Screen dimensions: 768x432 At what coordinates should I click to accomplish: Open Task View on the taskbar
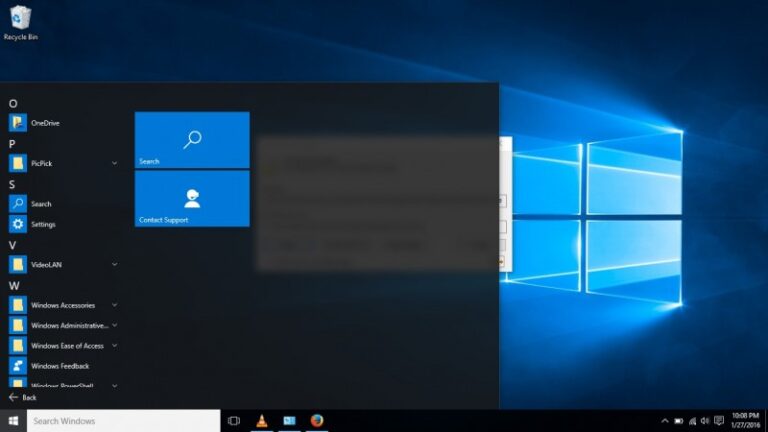click(234, 421)
